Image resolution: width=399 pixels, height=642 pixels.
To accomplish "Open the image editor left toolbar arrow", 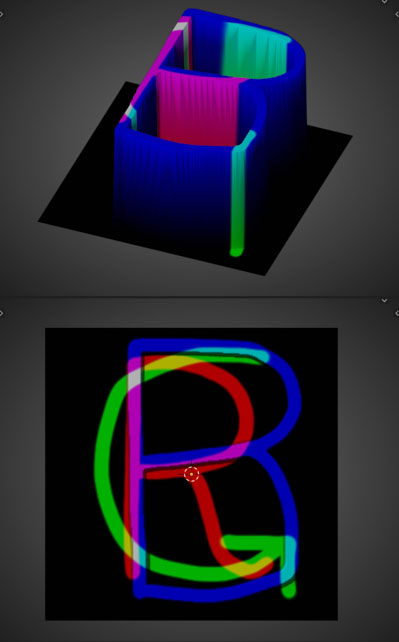I will 1,314.
